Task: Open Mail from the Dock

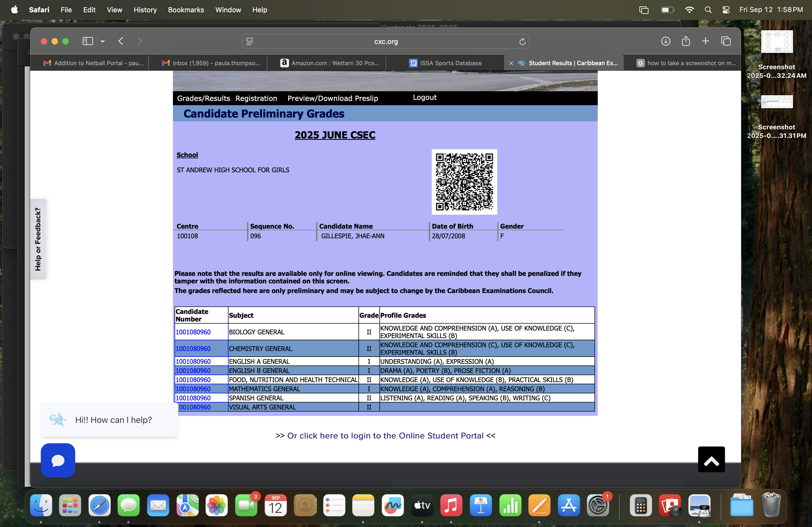Action: pyautogui.click(x=158, y=505)
